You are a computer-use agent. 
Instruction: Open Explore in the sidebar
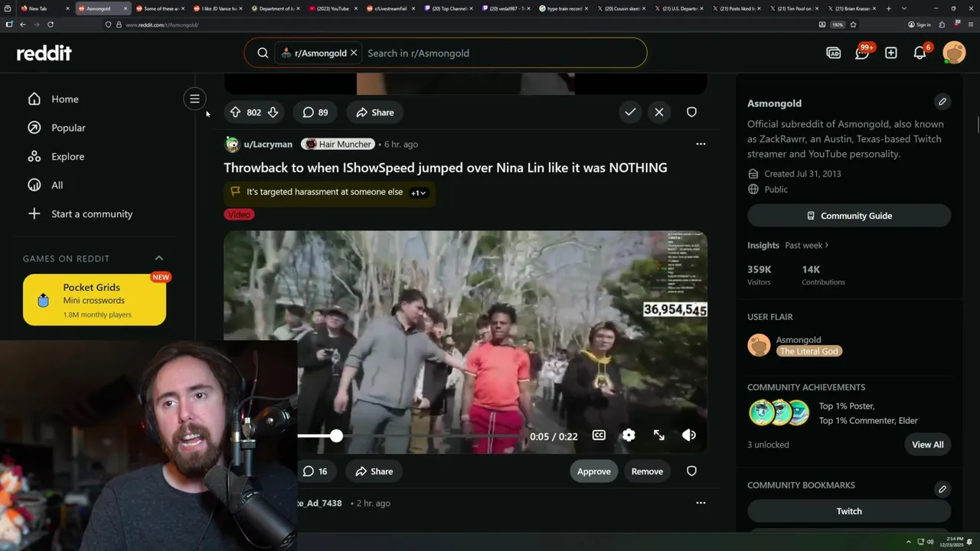(67, 156)
